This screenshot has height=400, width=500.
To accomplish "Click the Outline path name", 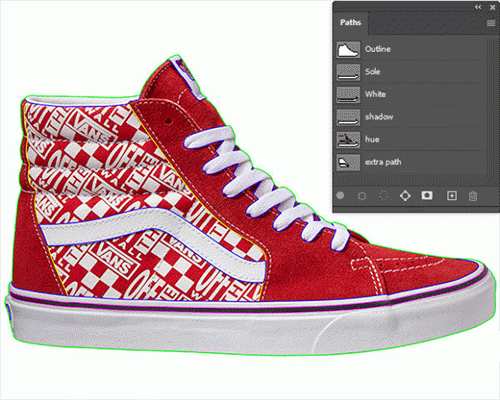I will coord(378,49).
